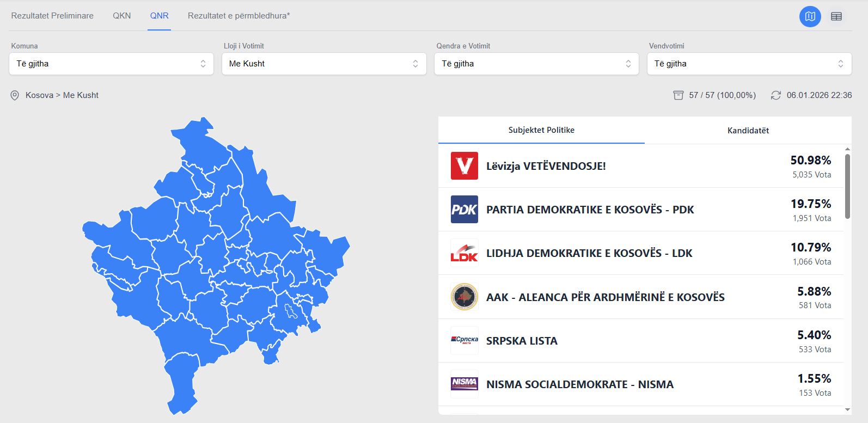Click the ballot box counted icon
This screenshot has width=868, height=423.
(x=678, y=95)
